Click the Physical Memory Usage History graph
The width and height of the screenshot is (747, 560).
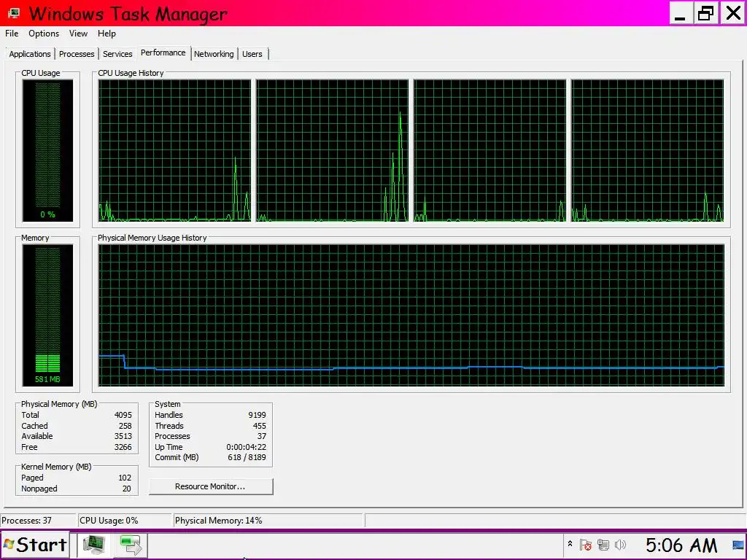click(x=411, y=315)
